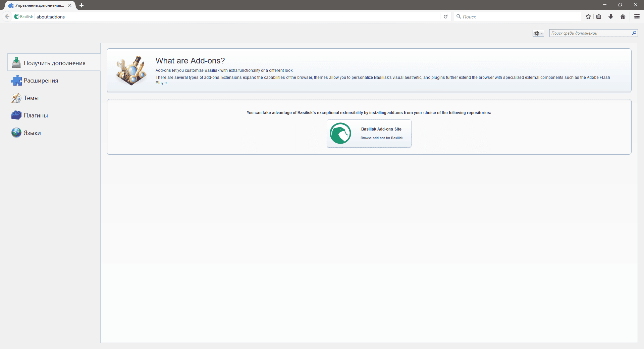644x349 pixels.
Task: Close the browser window
Action: pyautogui.click(x=636, y=5)
